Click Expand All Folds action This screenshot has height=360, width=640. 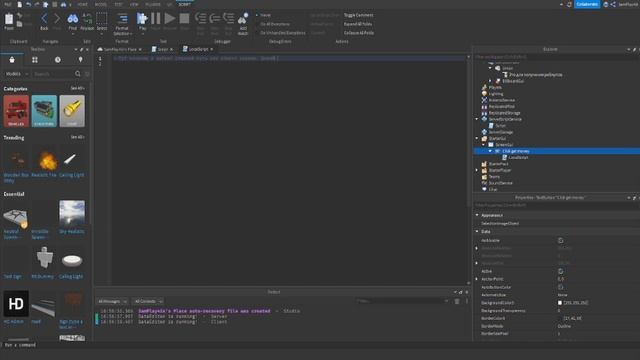[358, 24]
